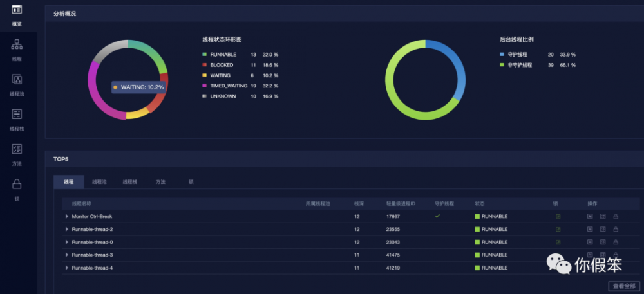Image resolution: width=644 pixels, height=294 pixels.
Task: Switch to the 方法 tab in TOP5
Action: 160,182
